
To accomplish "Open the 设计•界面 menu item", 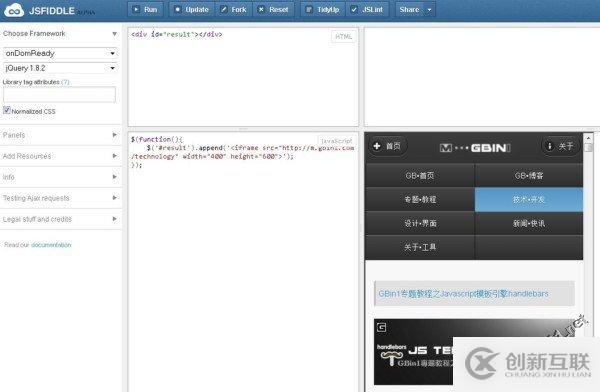I will coord(420,223).
